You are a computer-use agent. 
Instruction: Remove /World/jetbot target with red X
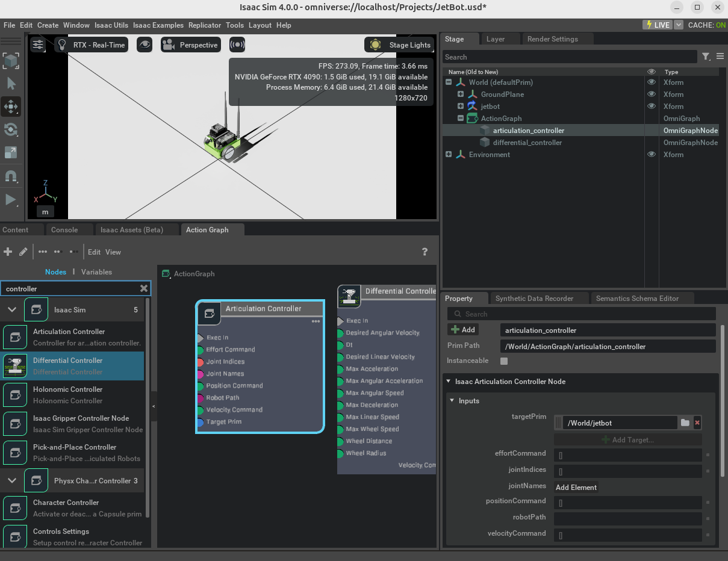[697, 423]
